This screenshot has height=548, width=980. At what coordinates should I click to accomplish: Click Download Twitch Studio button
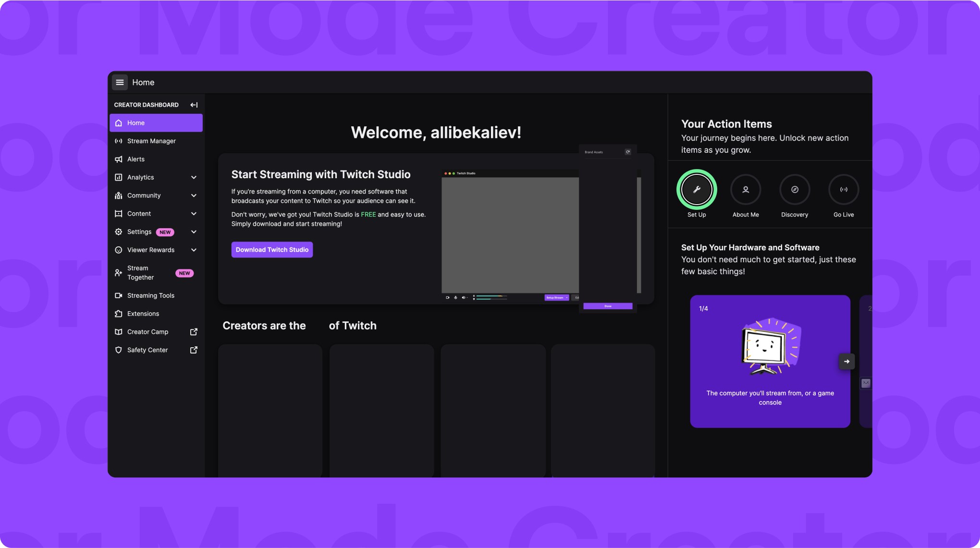[x=272, y=250]
